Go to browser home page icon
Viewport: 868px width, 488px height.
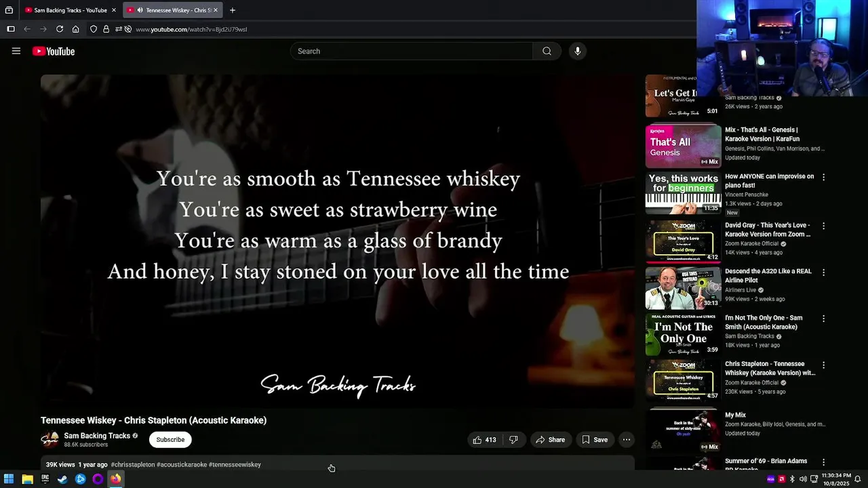point(75,29)
